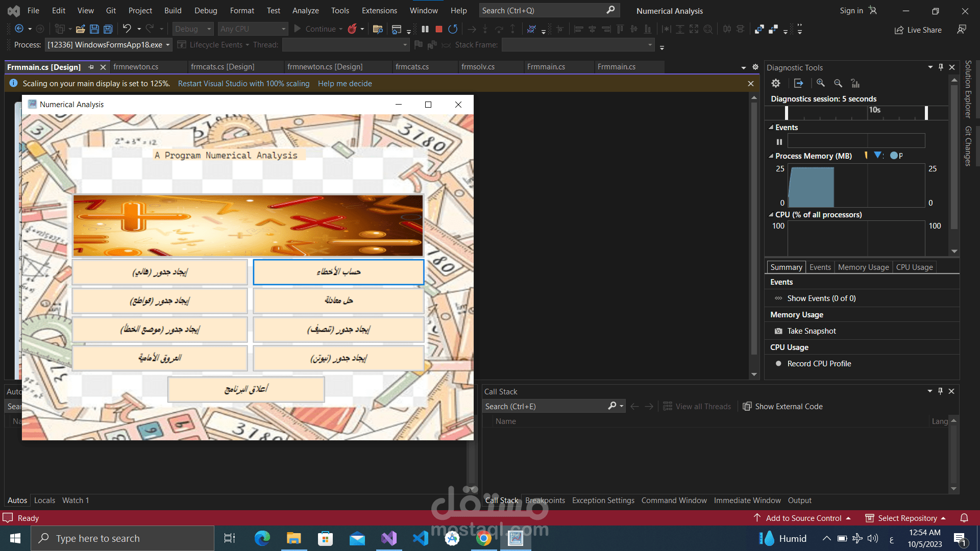The image size is (980, 551).
Task: Open the Any CPU platform dropdown
Action: point(253,29)
